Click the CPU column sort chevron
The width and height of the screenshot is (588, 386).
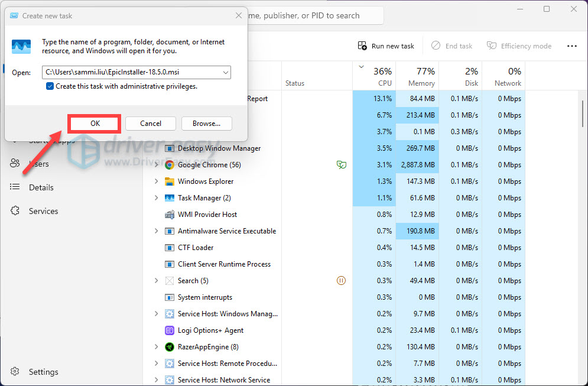[361, 67]
